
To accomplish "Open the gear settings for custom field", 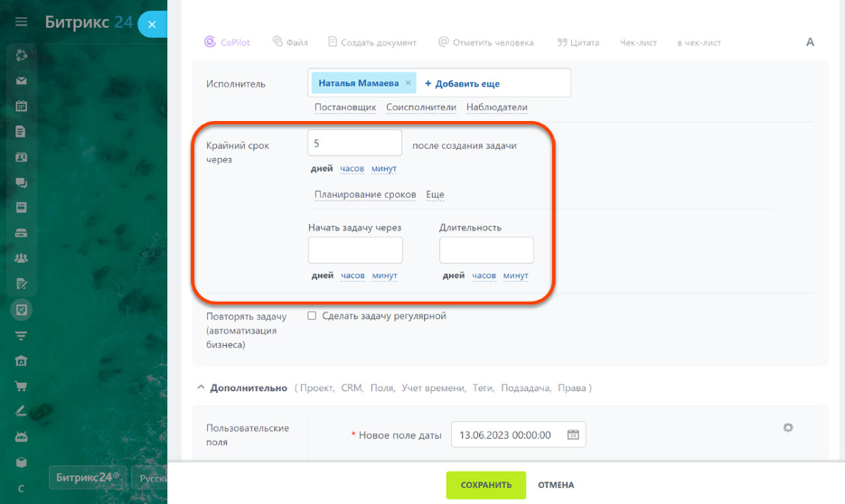I will [787, 427].
